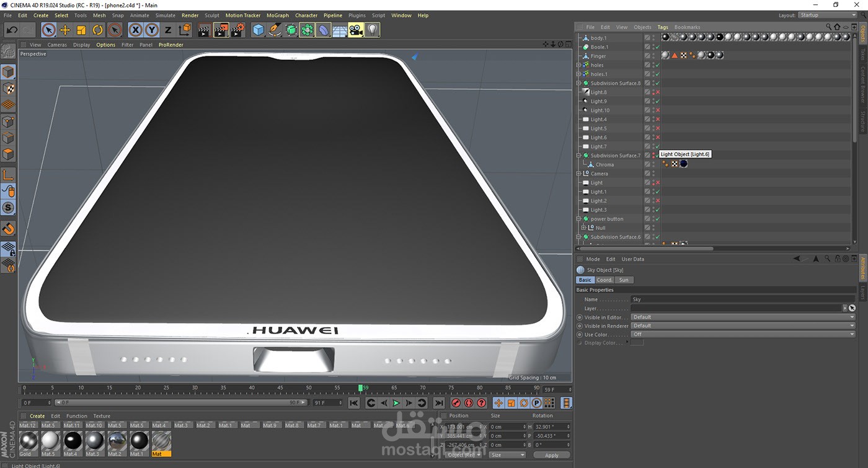Image resolution: width=868 pixels, height=468 pixels.
Task: Open the viewport Cameras menu
Action: point(57,45)
